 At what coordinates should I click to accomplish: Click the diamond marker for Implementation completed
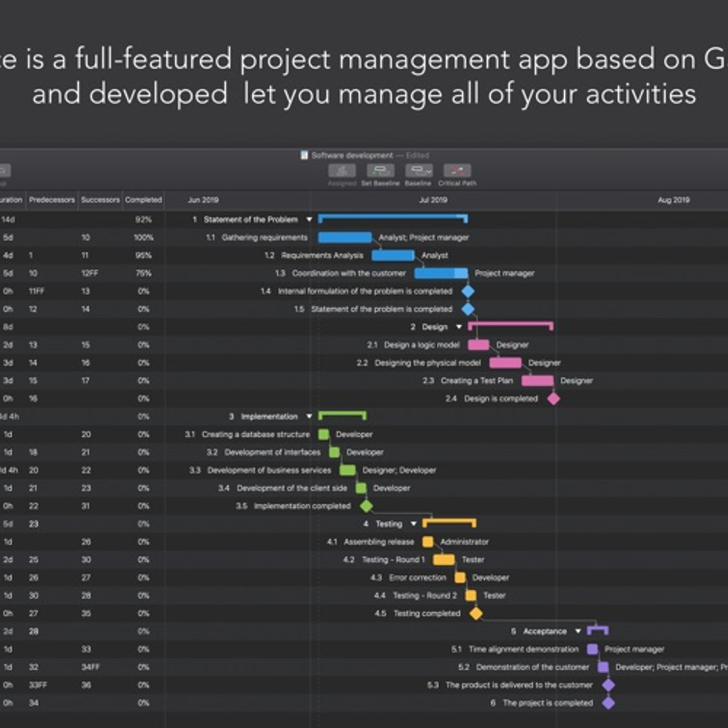366,506
